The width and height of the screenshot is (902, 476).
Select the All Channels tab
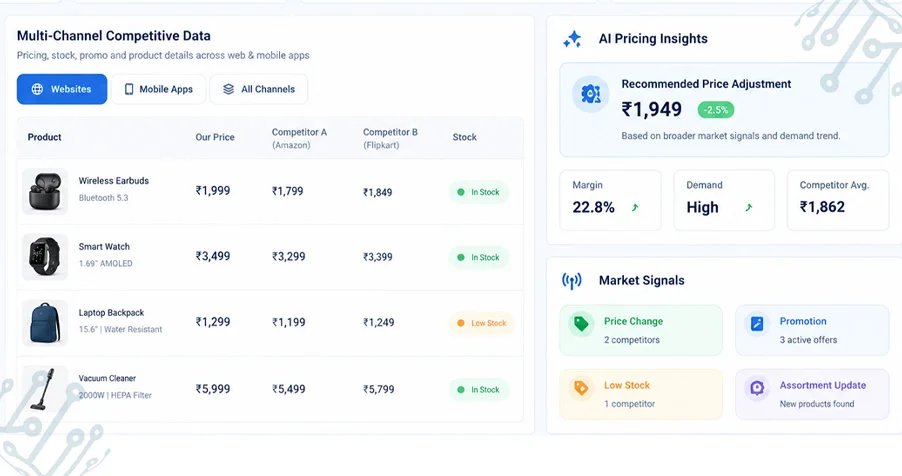point(259,89)
